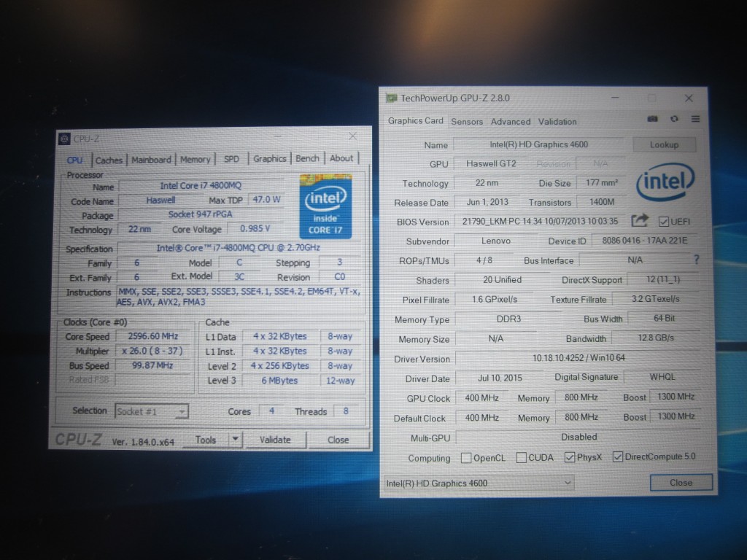Close the CPU-Z window with X
Screen dimensions: 747x560
pos(352,136)
